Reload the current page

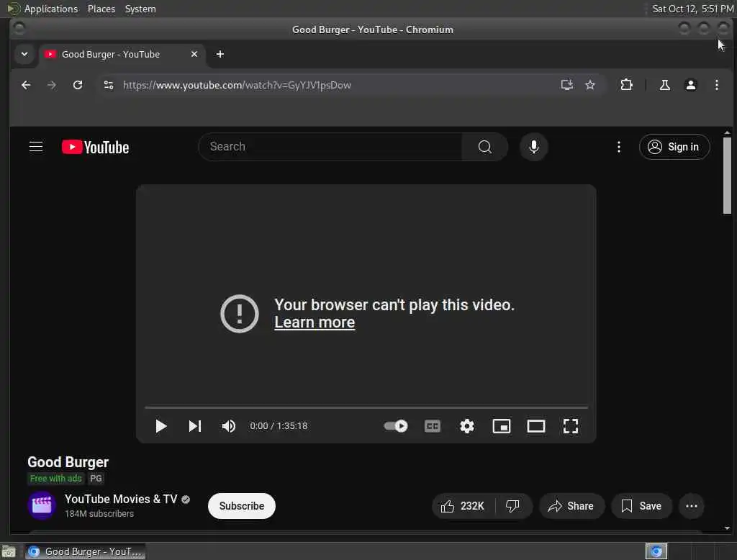[78, 85]
